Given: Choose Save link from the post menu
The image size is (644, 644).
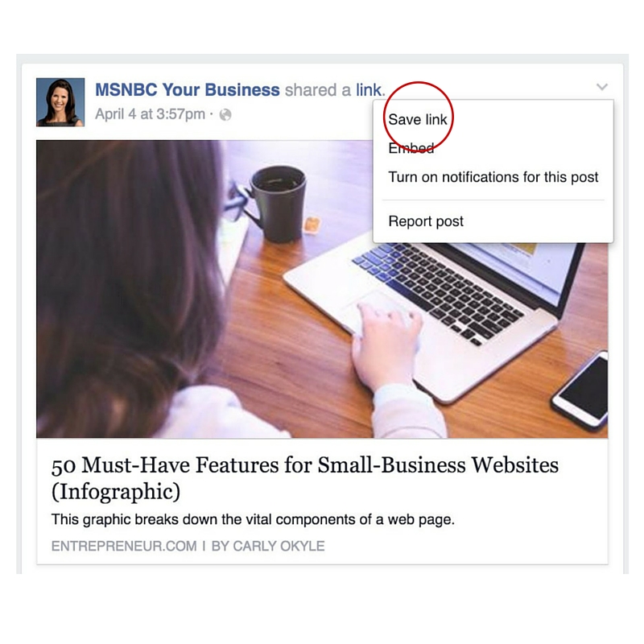Looking at the screenshot, I should (x=418, y=119).
